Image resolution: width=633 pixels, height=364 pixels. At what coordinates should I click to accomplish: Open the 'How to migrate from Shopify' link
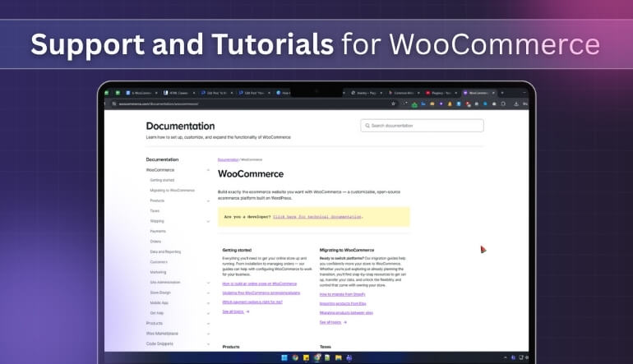342,294
